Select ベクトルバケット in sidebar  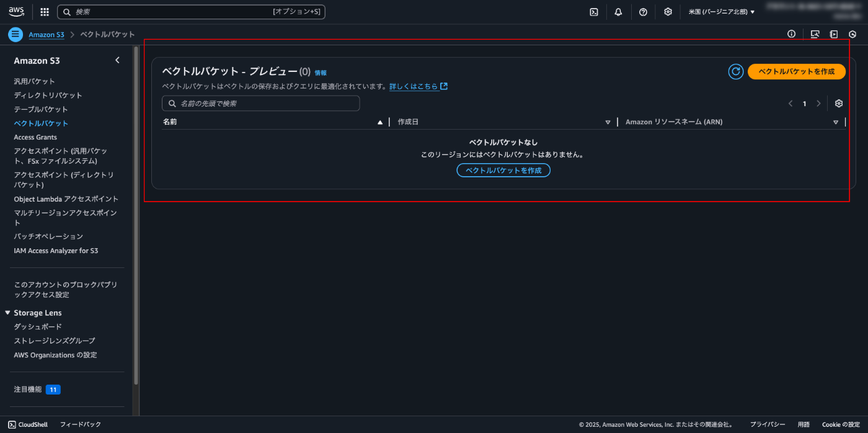41,123
